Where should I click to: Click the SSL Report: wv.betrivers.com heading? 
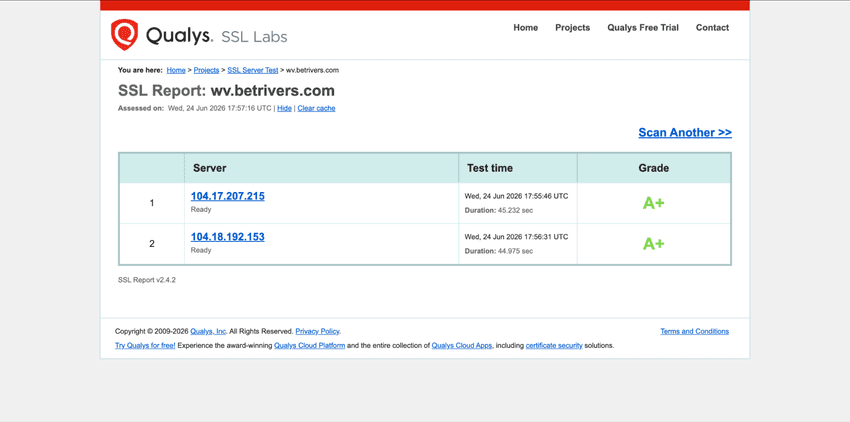(226, 91)
